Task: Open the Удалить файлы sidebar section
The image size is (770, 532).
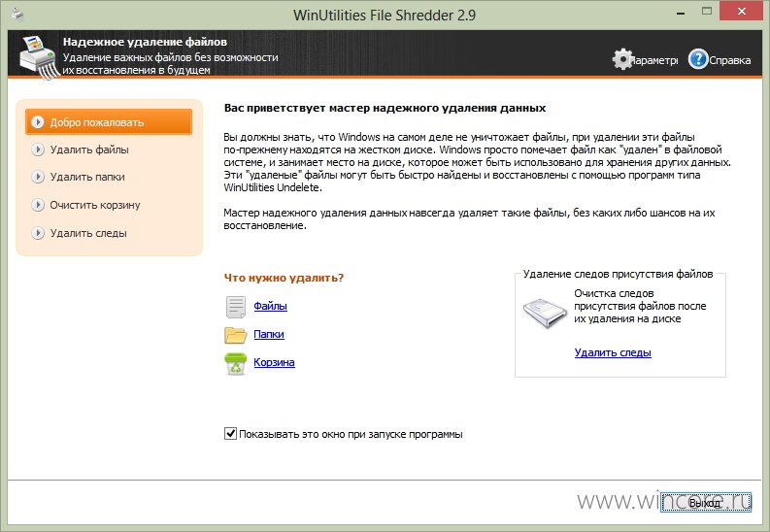Action: coord(89,150)
